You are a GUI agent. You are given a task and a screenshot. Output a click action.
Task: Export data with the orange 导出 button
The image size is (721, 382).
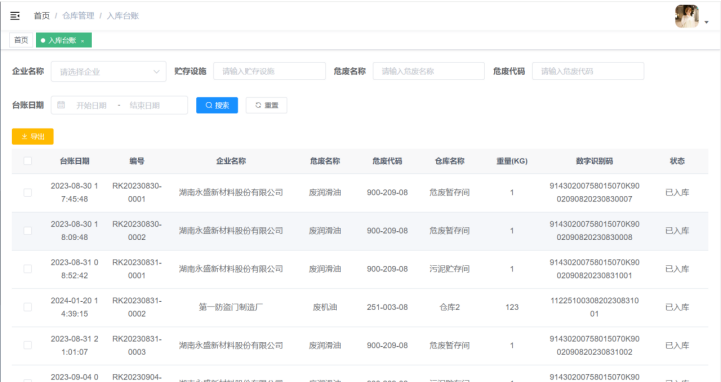33,137
